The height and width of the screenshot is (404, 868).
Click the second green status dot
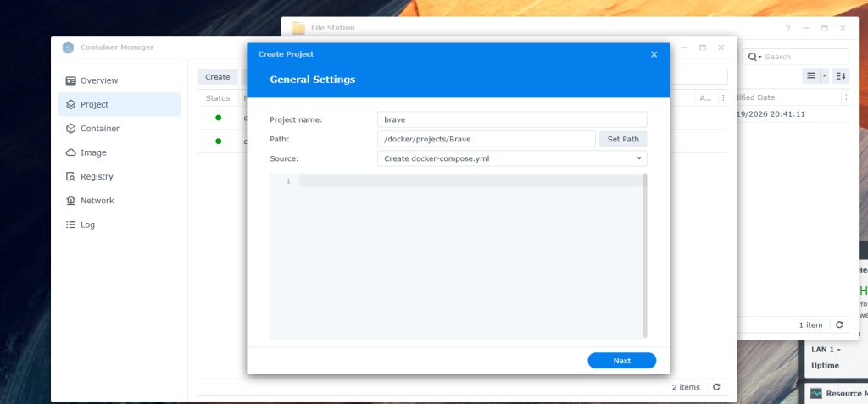coord(218,141)
